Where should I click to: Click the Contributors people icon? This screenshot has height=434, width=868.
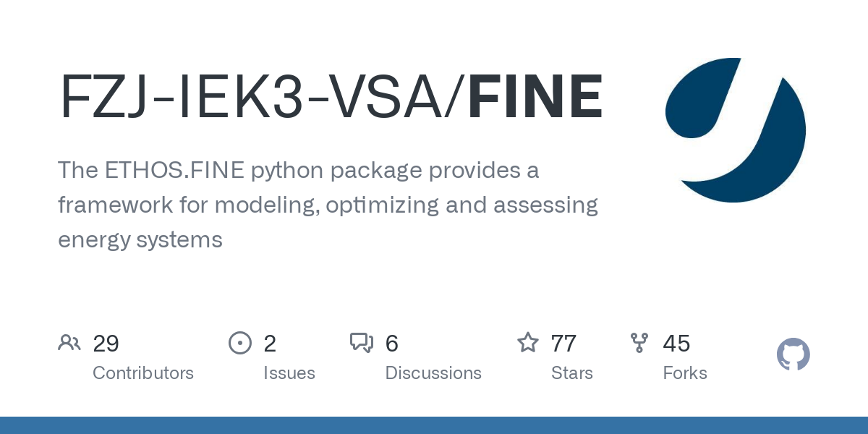tap(69, 343)
